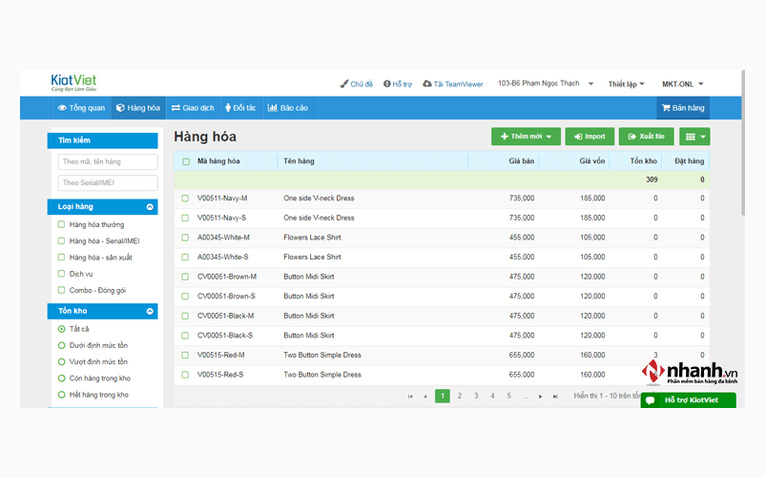Click the V00515-Red-M product code
The image size is (765, 478).
click(221, 355)
